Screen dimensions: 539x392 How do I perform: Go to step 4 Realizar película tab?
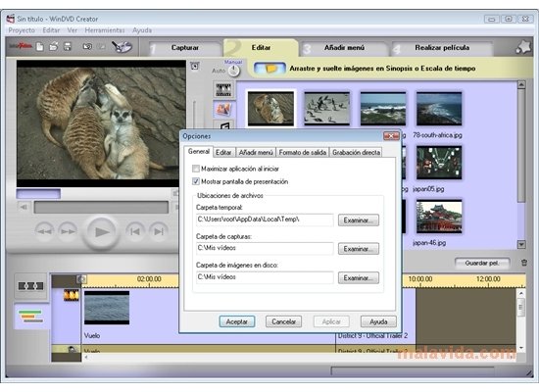(x=442, y=48)
